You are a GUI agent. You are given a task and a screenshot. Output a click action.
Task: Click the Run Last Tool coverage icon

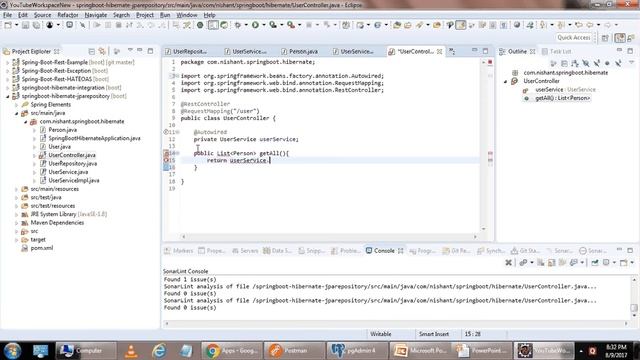point(273,25)
